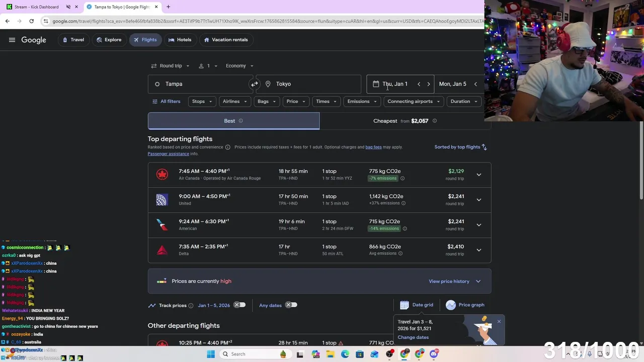Open the Price filter dropdown
Screen dimensions: 644x362
coord(296,102)
